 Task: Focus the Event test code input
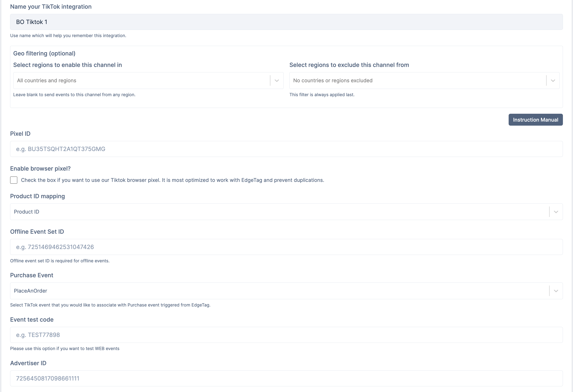tap(286, 335)
